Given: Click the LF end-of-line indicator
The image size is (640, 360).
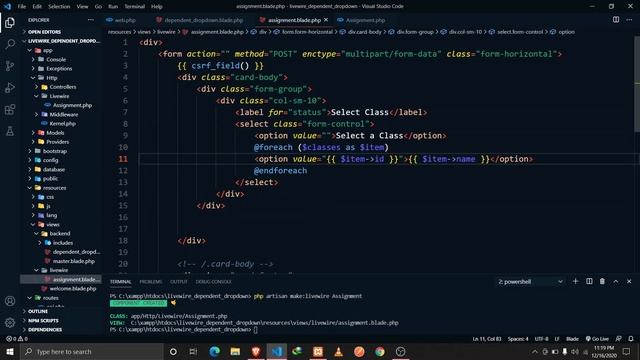Looking at the screenshot, I should pos(557,339).
